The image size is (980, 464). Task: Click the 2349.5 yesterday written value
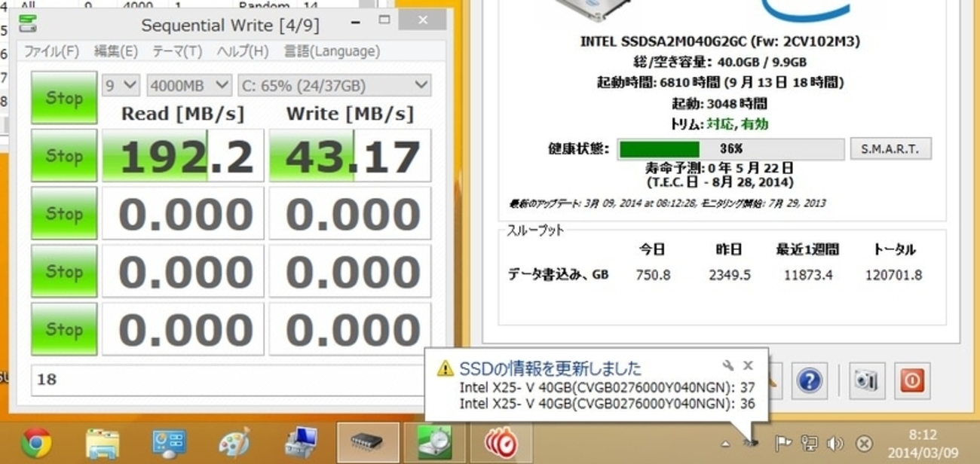click(729, 275)
